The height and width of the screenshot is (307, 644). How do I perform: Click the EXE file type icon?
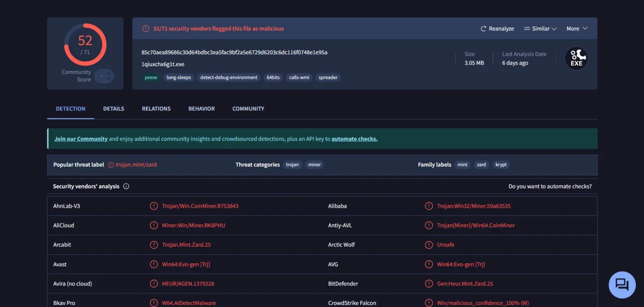[576, 58]
